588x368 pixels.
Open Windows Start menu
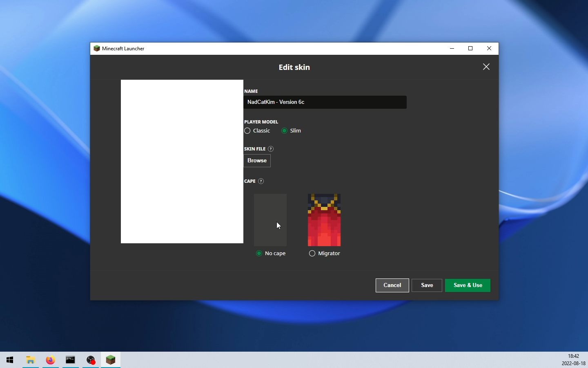pos(10,360)
